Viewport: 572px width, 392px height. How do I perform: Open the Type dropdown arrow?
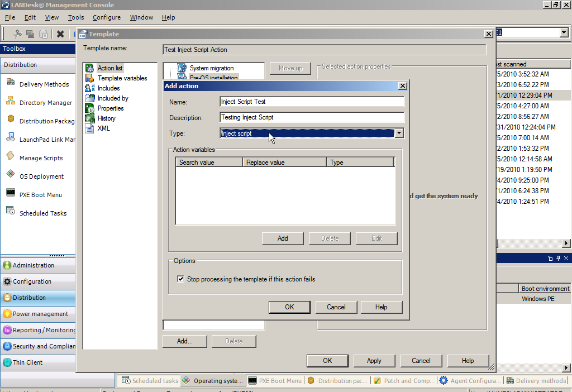pyautogui.click(x=399, y=133)
